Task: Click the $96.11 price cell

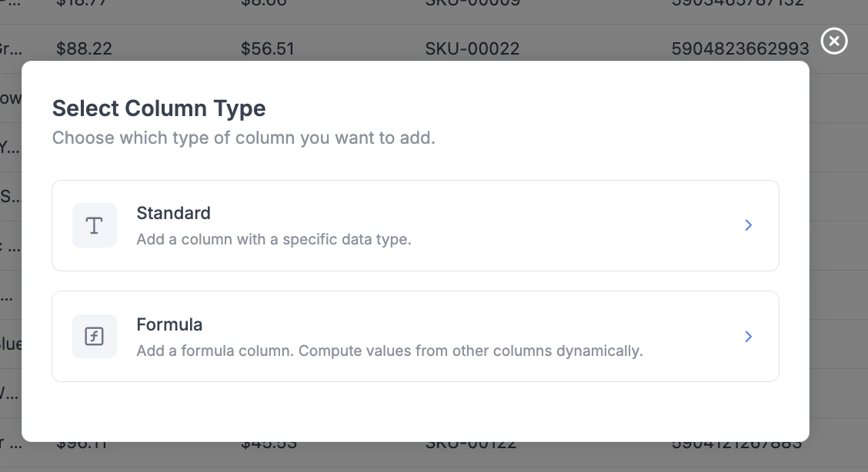Action: [84, 444]
